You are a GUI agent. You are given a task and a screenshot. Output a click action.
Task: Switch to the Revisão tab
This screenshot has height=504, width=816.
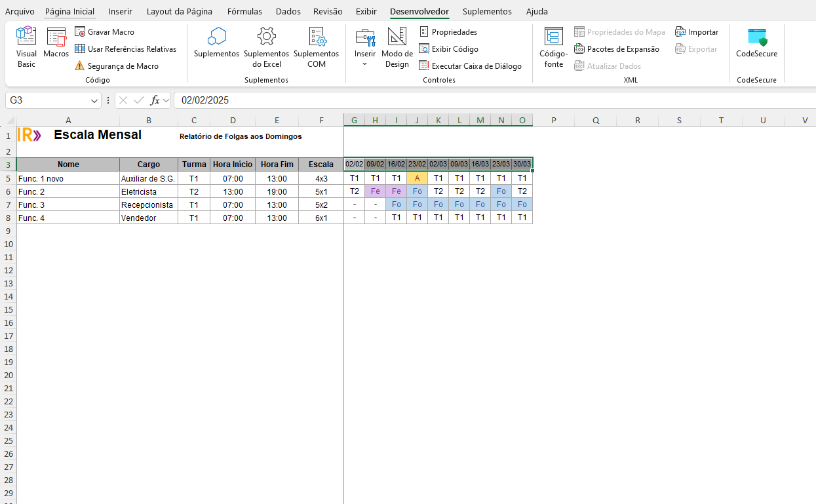(328, 11)
